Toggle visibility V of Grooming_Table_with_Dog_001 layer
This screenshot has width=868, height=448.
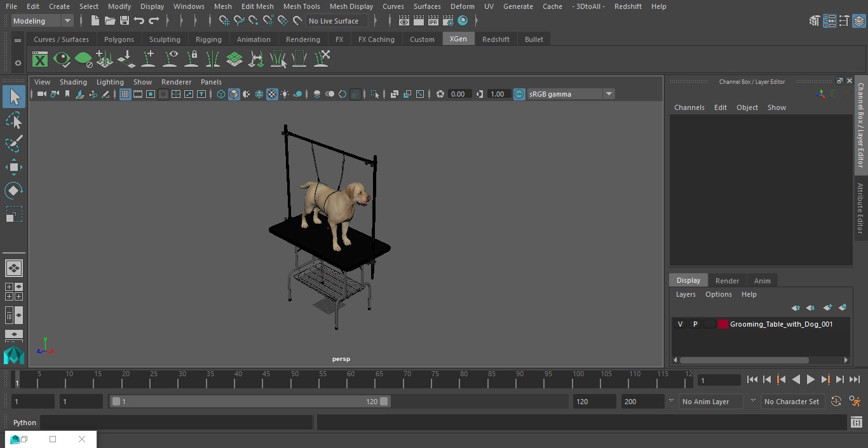[680, 324]
